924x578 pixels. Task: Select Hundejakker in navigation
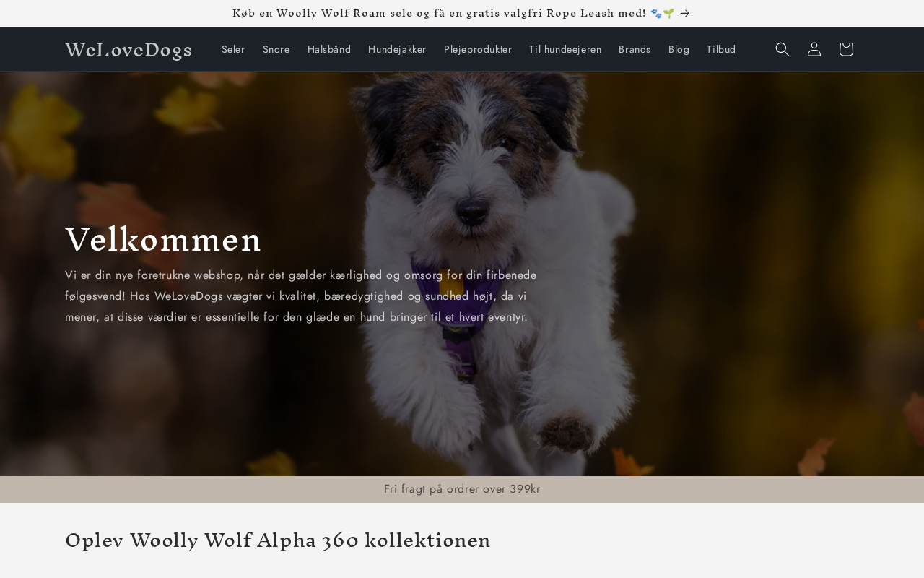click(x=397, y=49)
